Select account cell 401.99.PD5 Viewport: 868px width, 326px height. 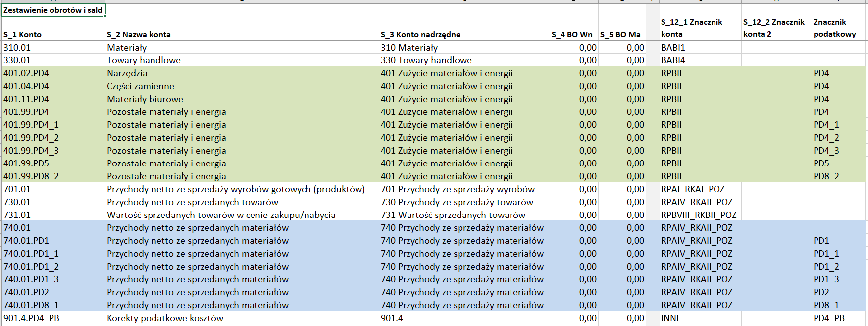[53, 163]
